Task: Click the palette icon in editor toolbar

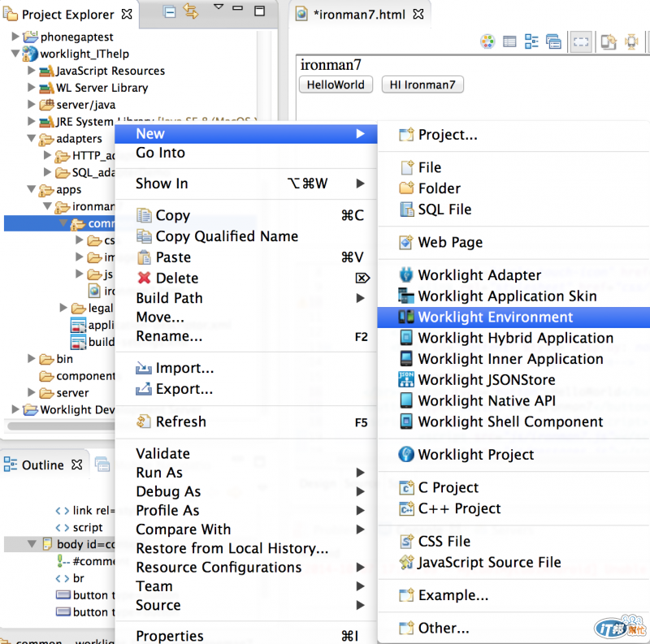Action: pos(487,41)
